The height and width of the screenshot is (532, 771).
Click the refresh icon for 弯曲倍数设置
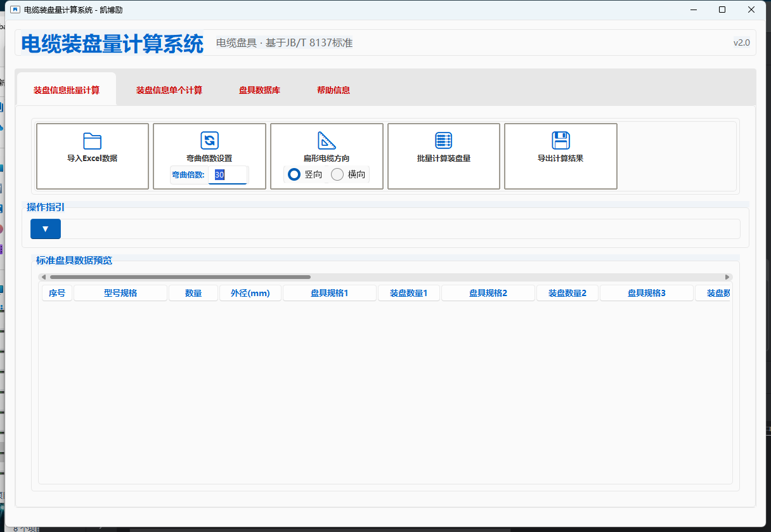click(209, 140)
